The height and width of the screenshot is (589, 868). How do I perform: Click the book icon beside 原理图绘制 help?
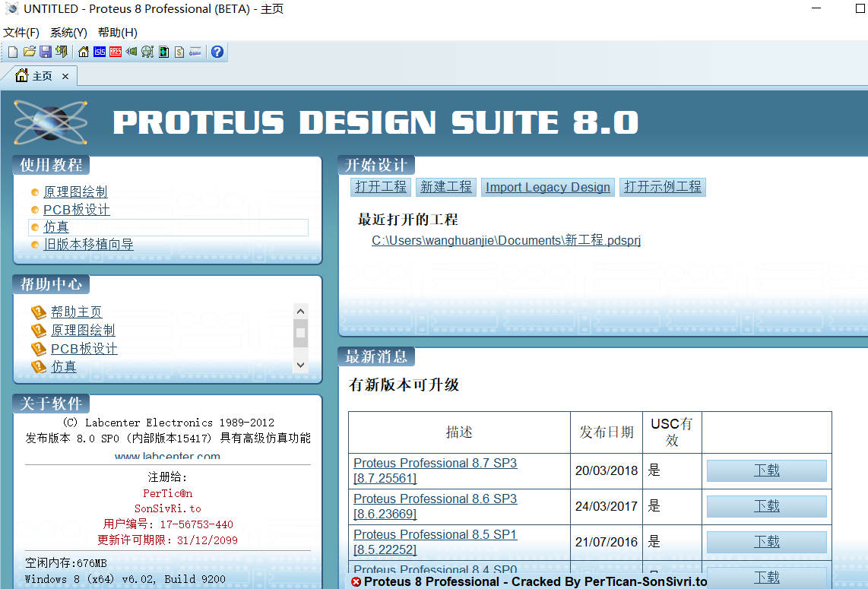pos(38,331)
